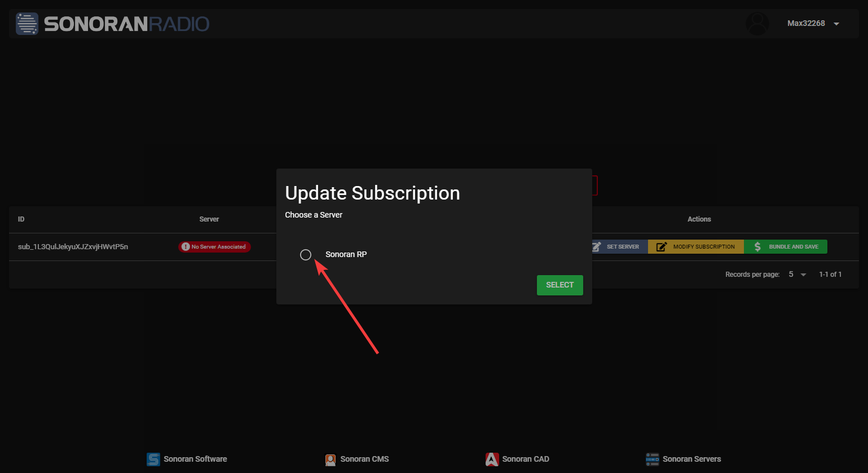Open the Sonoran CAD footer link

(517, 459)
